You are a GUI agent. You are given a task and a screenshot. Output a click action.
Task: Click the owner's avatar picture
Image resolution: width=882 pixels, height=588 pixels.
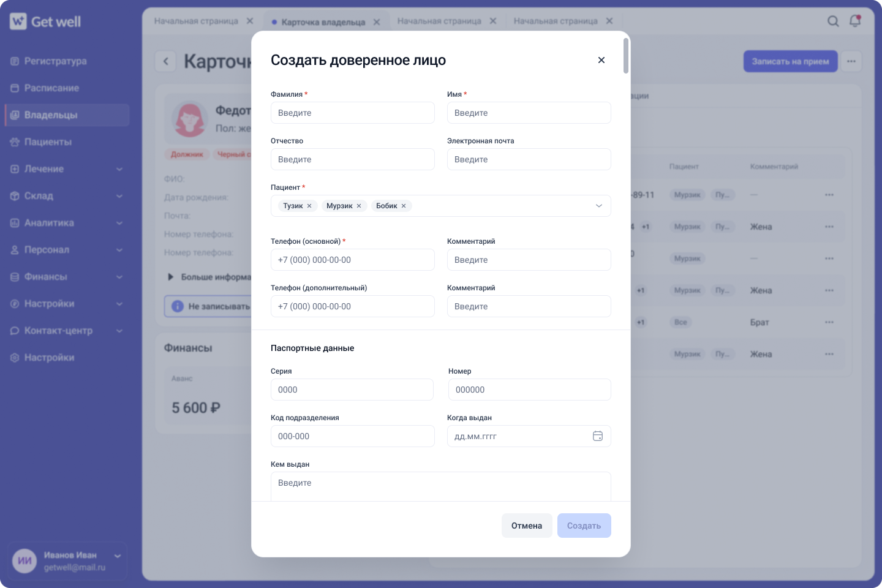click(190, 119)
